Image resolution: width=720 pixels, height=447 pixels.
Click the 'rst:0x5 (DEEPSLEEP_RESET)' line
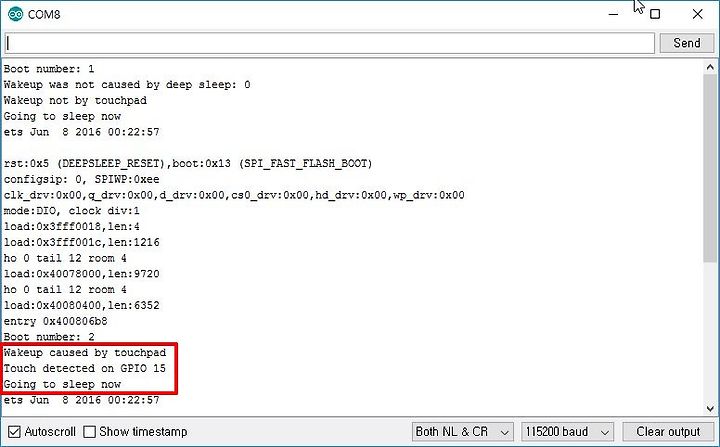coord(188,164)
